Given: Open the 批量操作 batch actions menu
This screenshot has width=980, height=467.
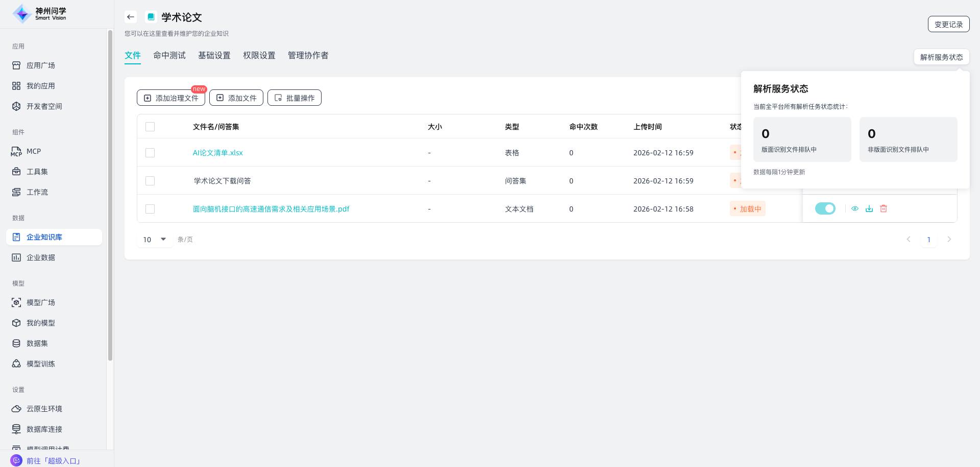Looking at the screenshot, I should tap(295, 98).
